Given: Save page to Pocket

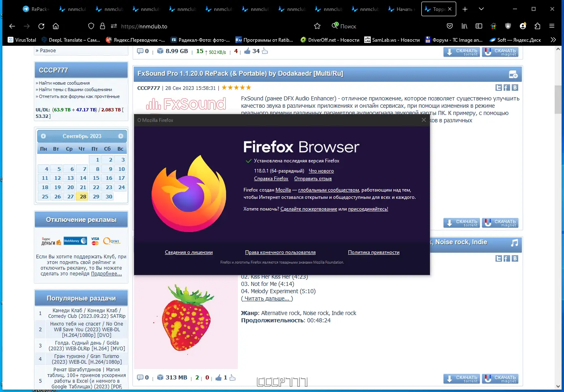Looking at the screenshot, I should [x=450, y=26].
